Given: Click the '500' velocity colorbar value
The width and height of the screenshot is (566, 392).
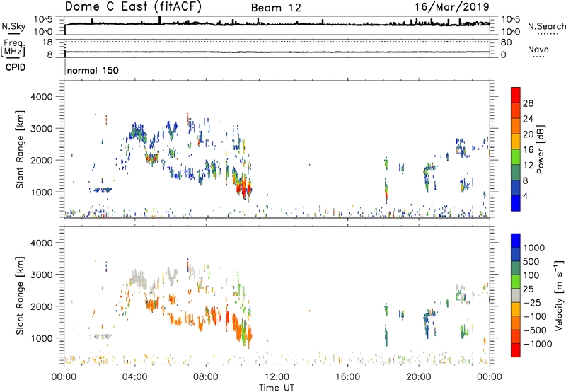Looking at the screenshot, I should pyautogui.click(x=531, y=262).
